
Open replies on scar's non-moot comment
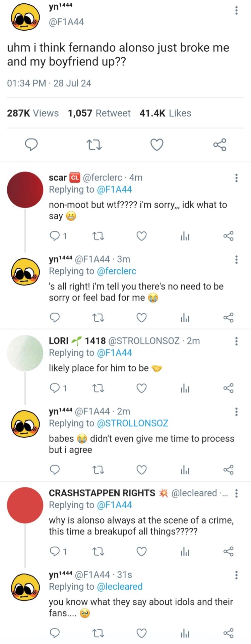point(55,236)
